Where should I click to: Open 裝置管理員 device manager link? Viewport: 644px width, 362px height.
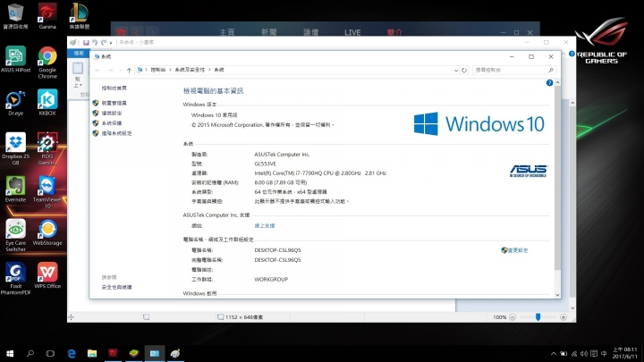[114, 103]
